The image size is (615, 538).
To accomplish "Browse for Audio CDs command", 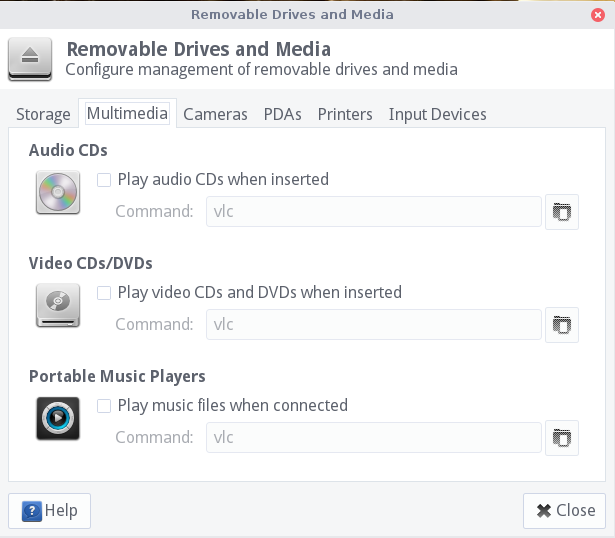I will 562,212.
